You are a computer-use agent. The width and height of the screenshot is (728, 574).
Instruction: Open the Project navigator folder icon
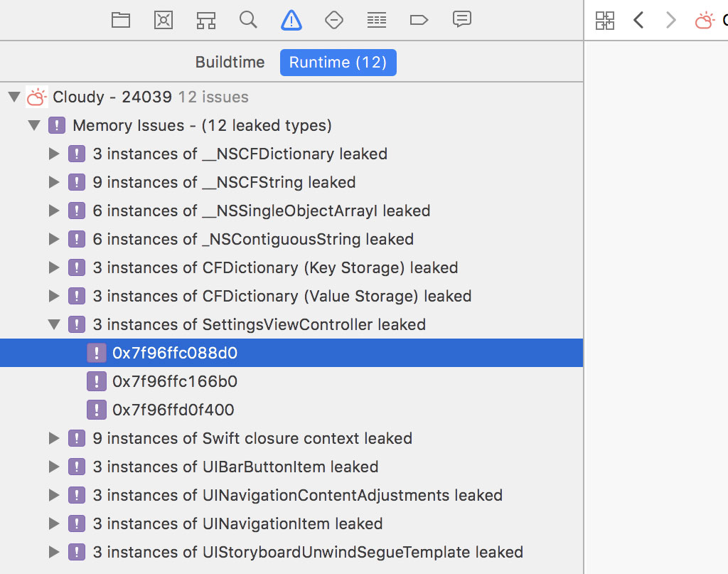pyautogui.click(x=120, y=20)
